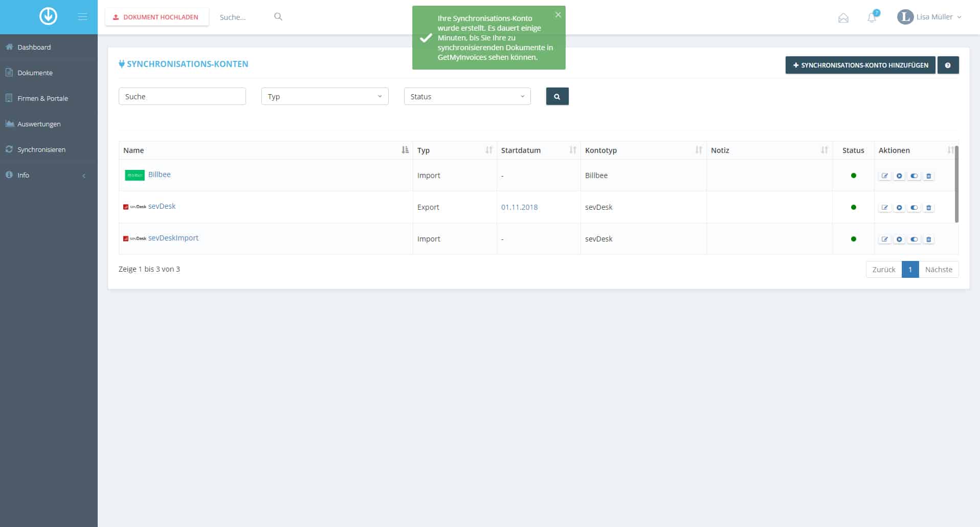Viewport: 980px width, 527px height.
Task: Go to Dashboard in sidebar
Action: click(x=49, y=47)
